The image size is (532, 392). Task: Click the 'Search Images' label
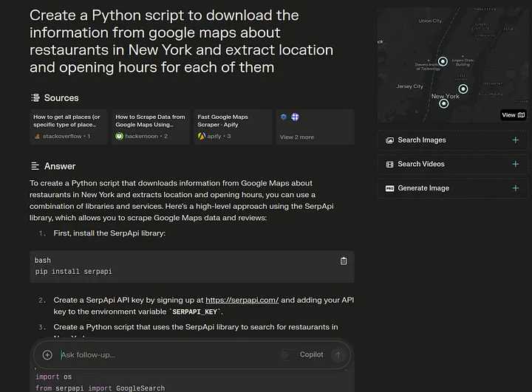coord(422,140)
